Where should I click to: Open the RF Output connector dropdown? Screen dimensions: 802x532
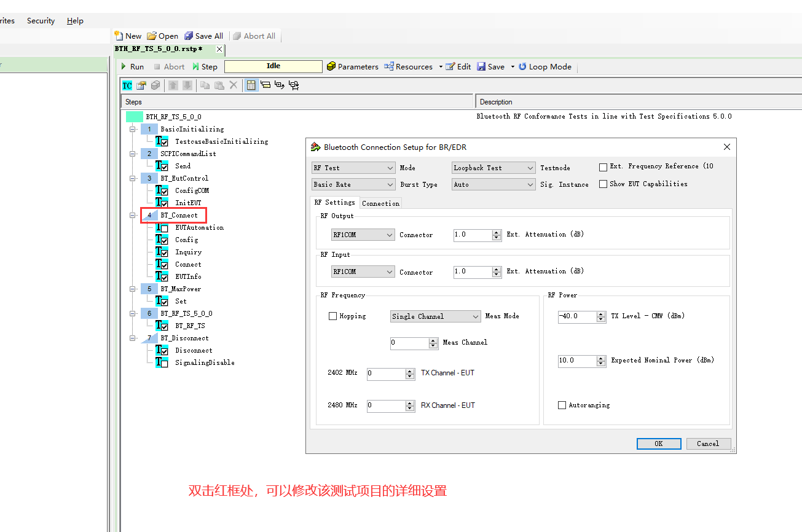(x=363, y=235)
